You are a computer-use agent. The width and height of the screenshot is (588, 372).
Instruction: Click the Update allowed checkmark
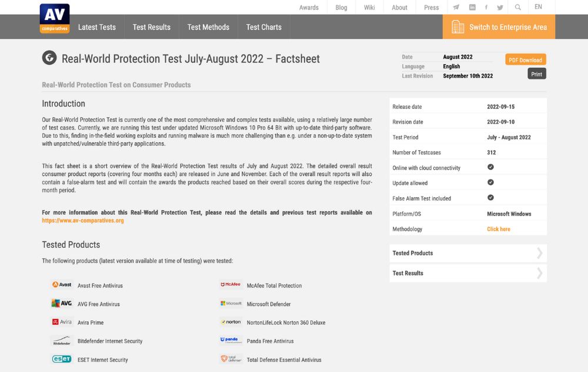[x=490, y=182]
